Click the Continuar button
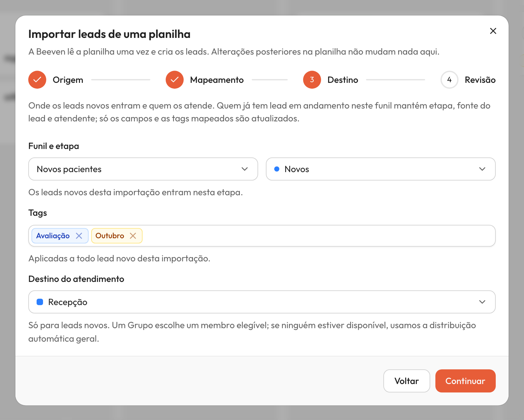Viewport: 524px width, 420px height. coord(465,381)
